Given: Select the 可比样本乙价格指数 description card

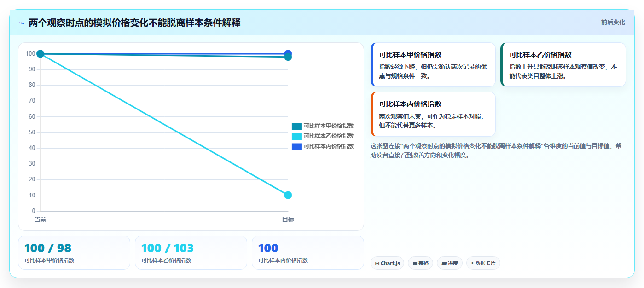Looking at the screenshot, I should click(x=563, y=65).
